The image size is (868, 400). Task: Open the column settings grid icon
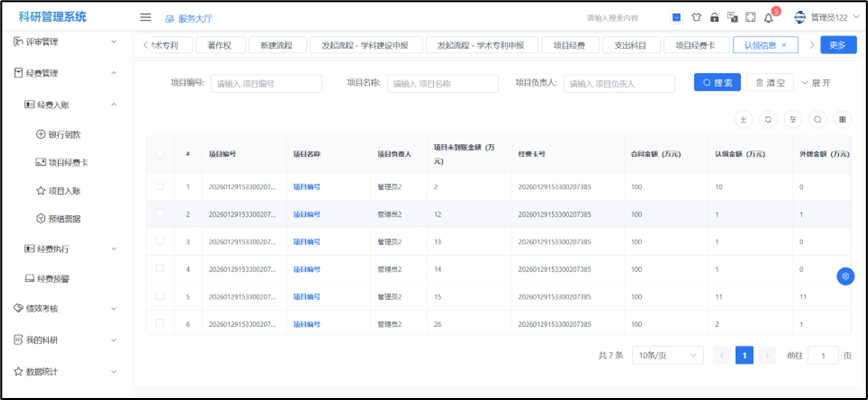click(843, 119)
